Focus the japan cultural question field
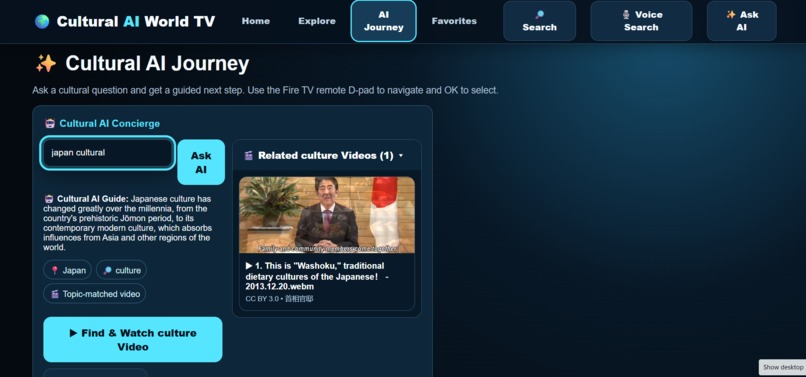 [108, 153]
